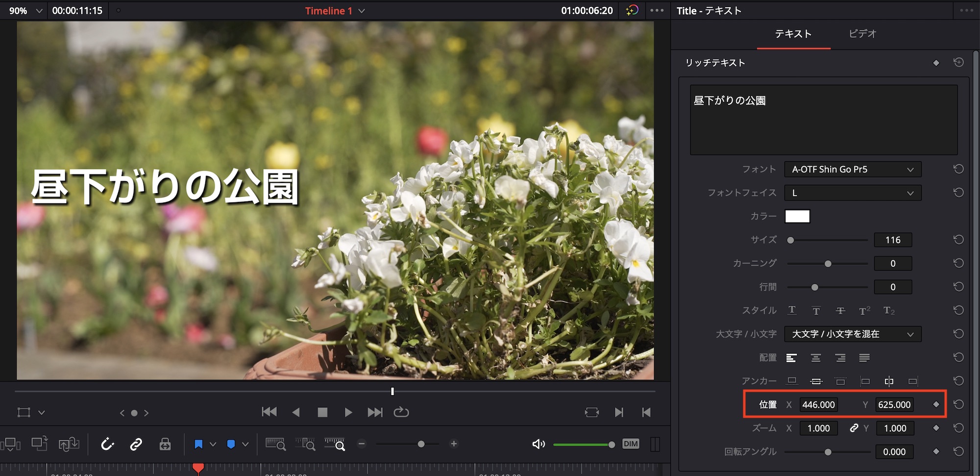Image resolution: width=980 pixels, height=476 pixels.
Task: Add a blue flag to the clip
Action: click(198, 444)
